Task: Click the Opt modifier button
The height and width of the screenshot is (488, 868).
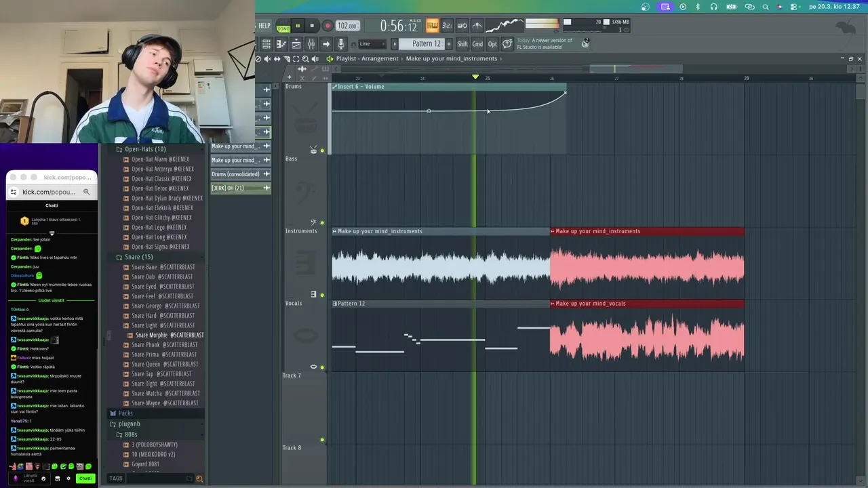Action: pos(492,44)
